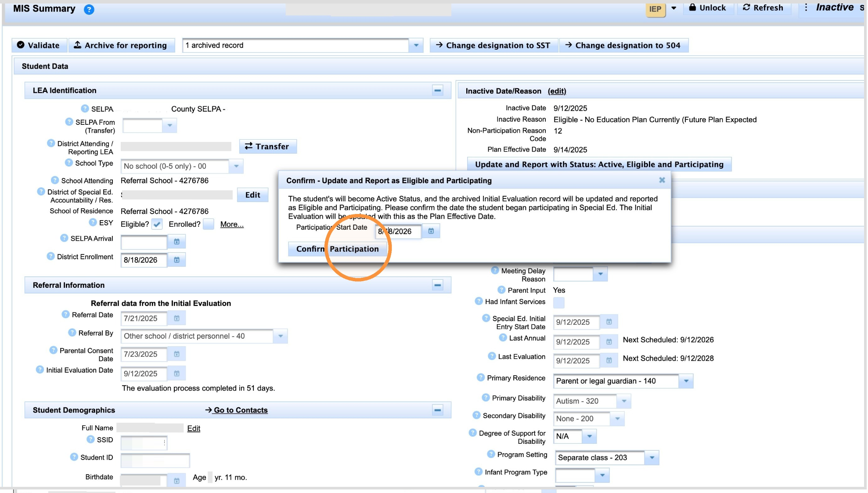Open calendar picker for Last Evaluation
This screenshot has width=868, height=493.
pyautogui.click(x=609, y=361)
